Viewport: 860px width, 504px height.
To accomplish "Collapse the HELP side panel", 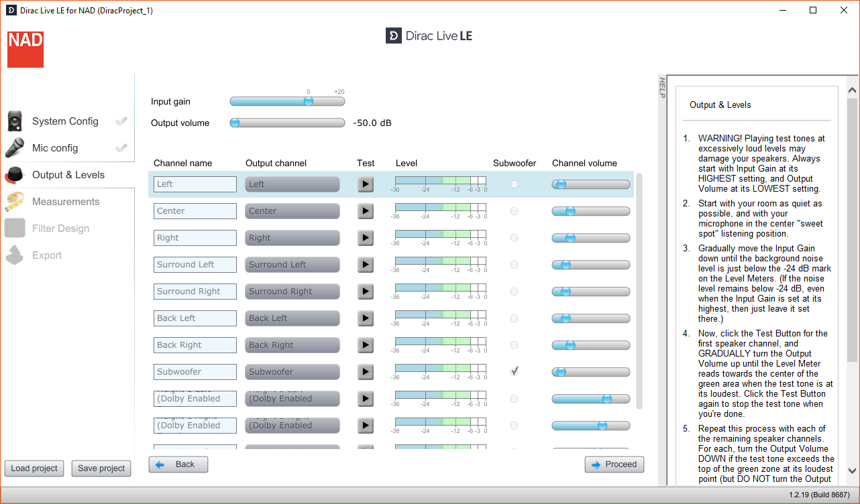I will click(661, 88).
